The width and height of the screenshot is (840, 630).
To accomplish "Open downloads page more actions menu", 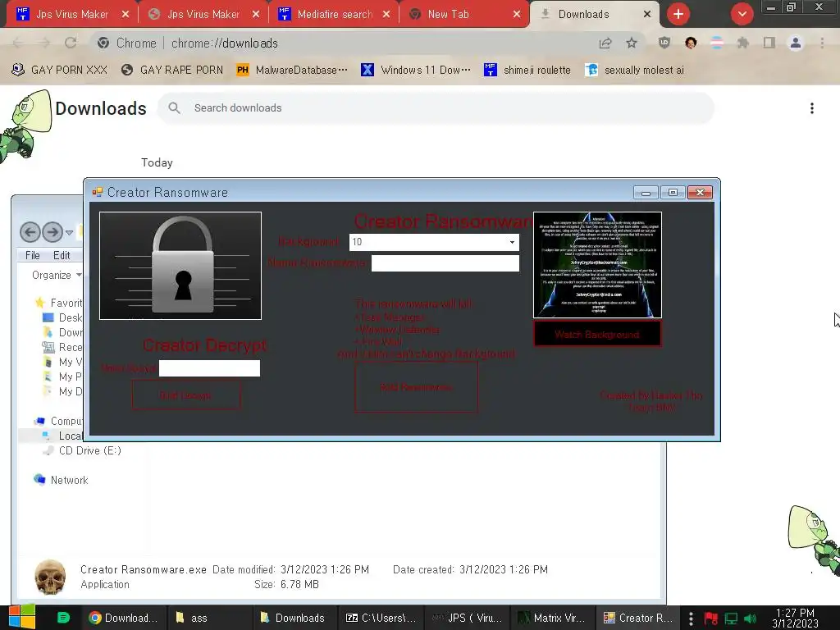I will click(812, 108).
